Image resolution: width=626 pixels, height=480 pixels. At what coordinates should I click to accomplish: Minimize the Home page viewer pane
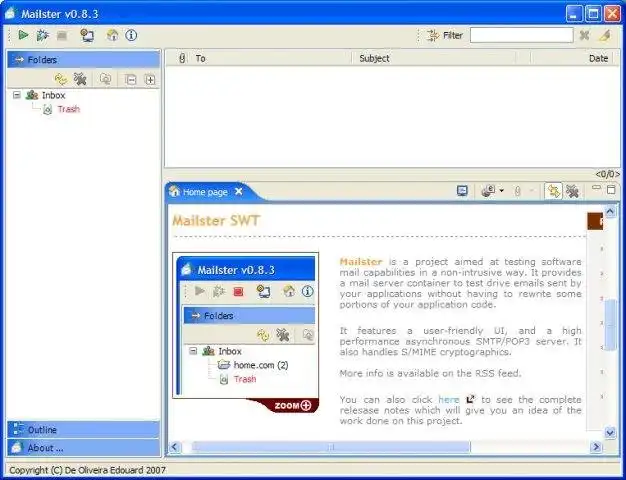point(596,187)
